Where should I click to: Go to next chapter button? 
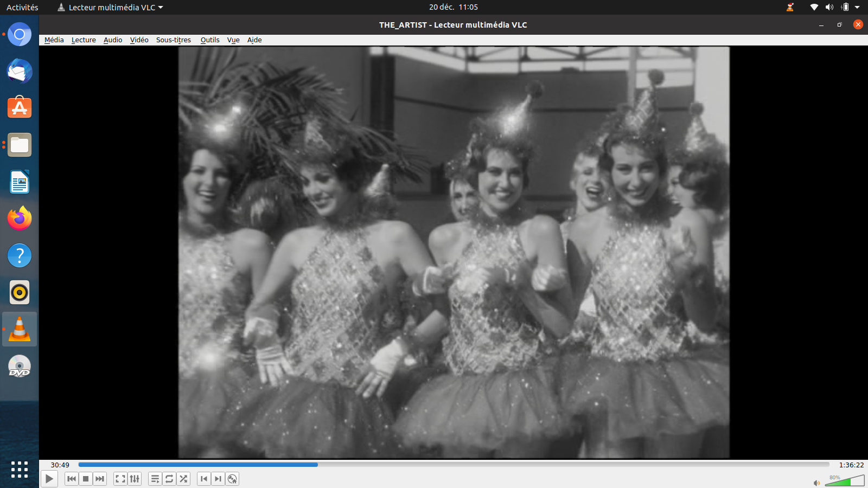218,479
